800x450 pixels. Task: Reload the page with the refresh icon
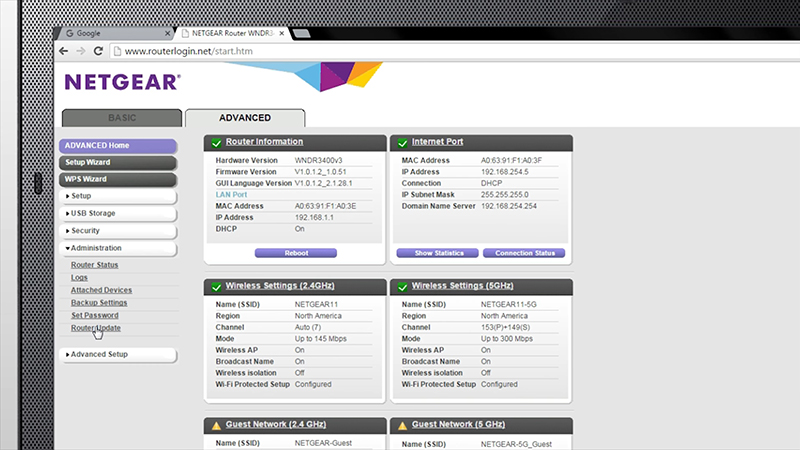(98, 51)
